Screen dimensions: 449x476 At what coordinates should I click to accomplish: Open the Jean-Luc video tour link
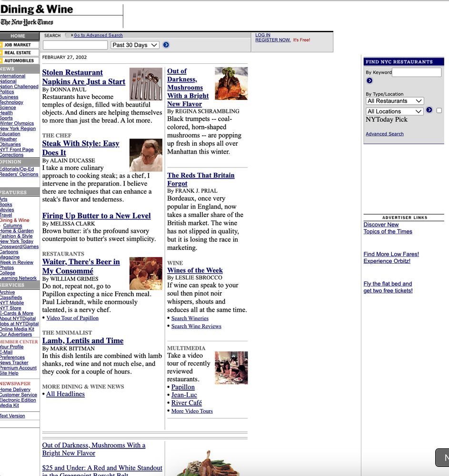pyautogui.click(x=184, y=395)
